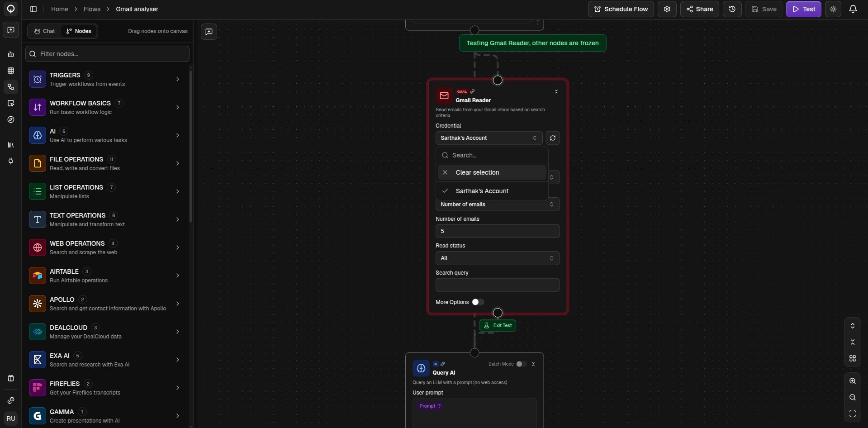
Task: Click the canvas comment icon
Action: click(209, 32)
